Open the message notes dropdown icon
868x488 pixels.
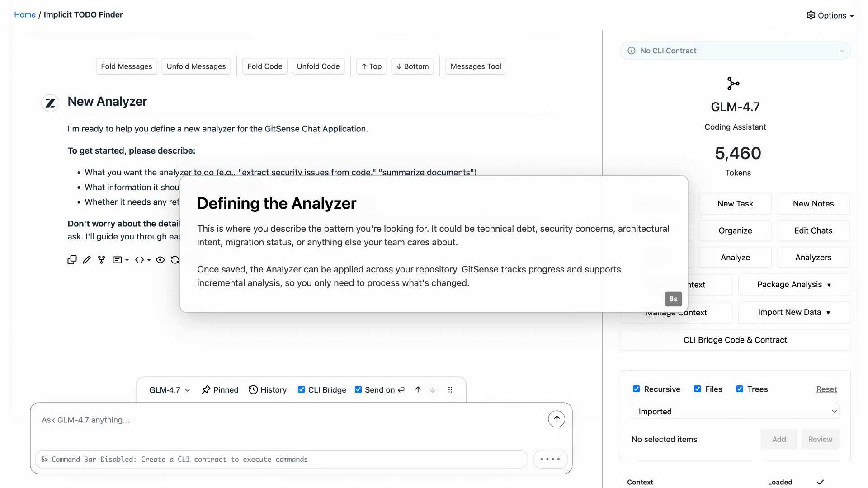121,260
